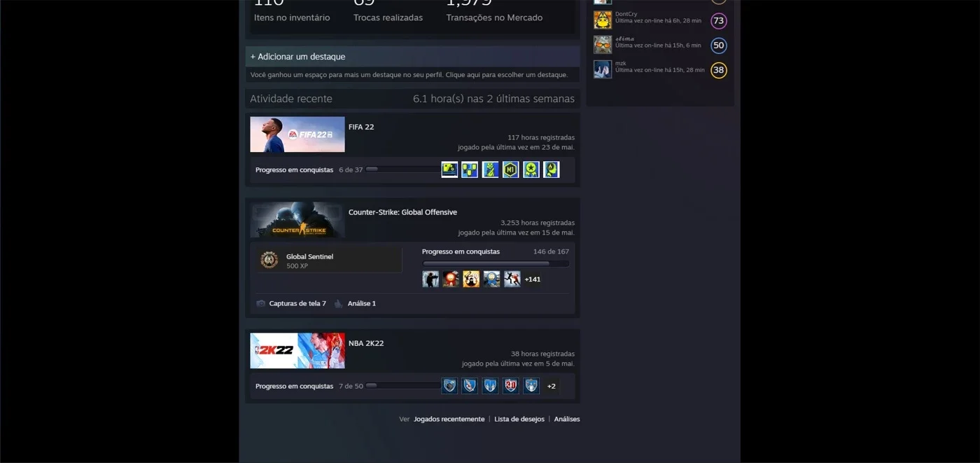The width and height of the screenshot is (980, 463).
Task: Click the 7 de 50 achievement count
Action: pyautogui.click(x=351, y=386)
